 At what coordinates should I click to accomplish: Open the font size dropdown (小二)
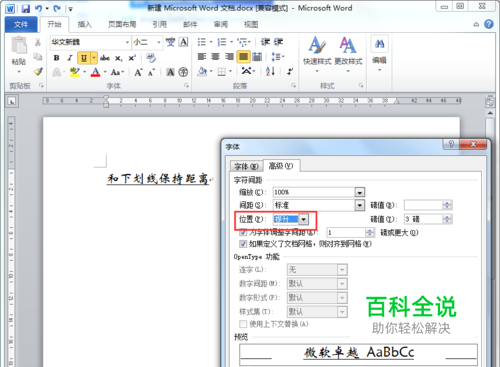(x=159, y=42)
